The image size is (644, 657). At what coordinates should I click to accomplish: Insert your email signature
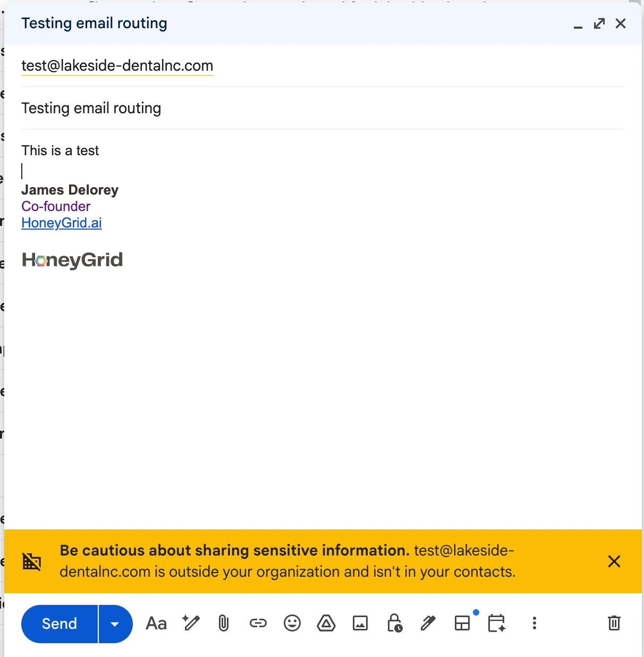(428, 624)
